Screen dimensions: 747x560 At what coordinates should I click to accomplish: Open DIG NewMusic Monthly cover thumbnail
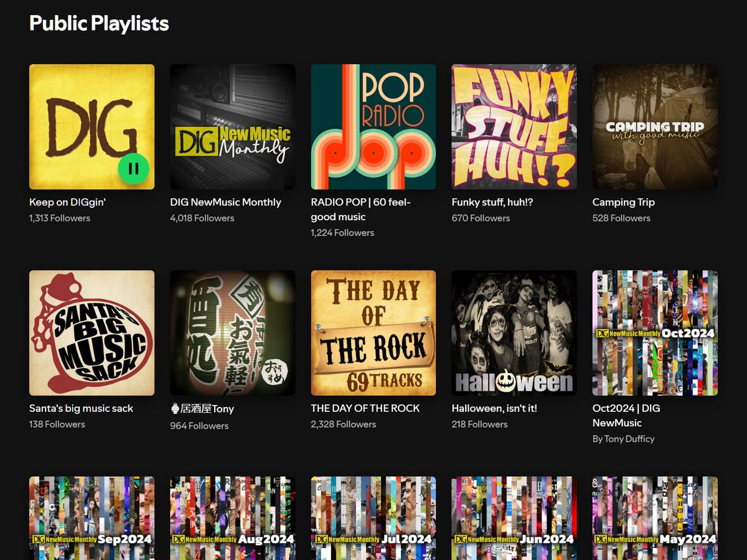(x=233, y=127)
